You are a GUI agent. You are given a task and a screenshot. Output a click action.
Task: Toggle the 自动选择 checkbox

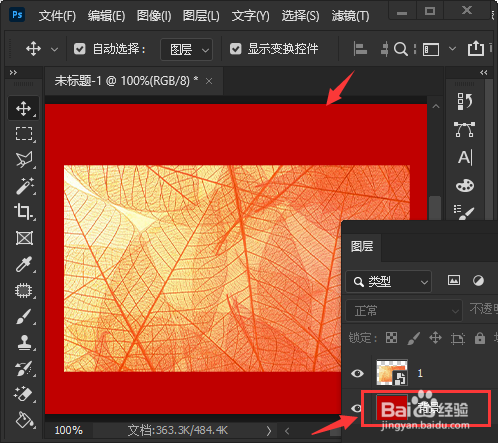[80, 49]
